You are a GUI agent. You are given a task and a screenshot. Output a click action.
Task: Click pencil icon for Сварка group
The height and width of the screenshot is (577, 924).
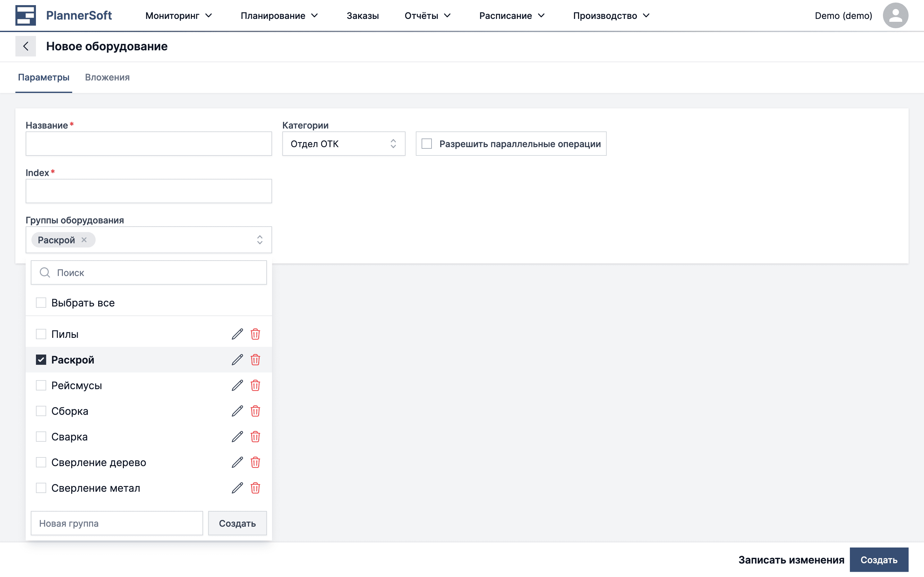point(237,437)
